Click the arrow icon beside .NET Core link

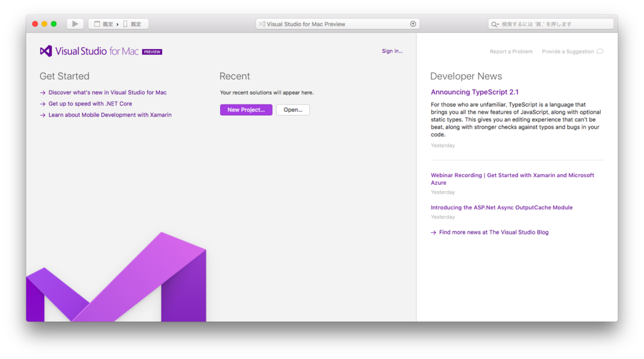[x=42, y=104]
